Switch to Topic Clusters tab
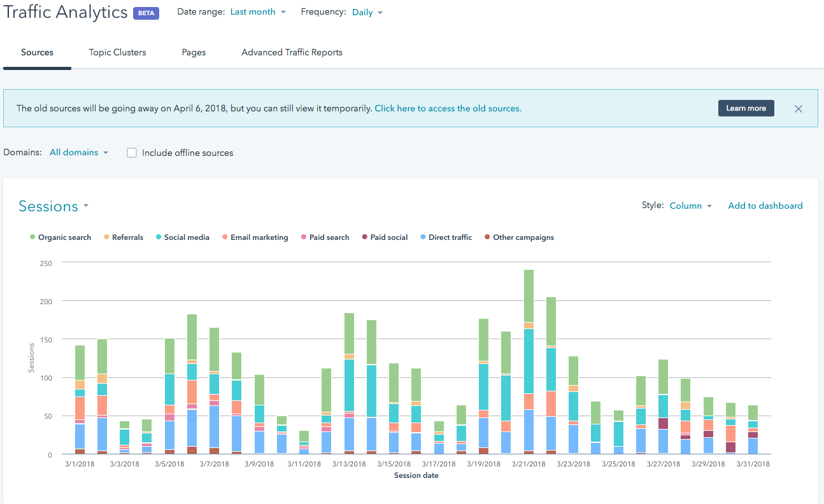Viewport: 824px width, 504px height. click(117, 52)
